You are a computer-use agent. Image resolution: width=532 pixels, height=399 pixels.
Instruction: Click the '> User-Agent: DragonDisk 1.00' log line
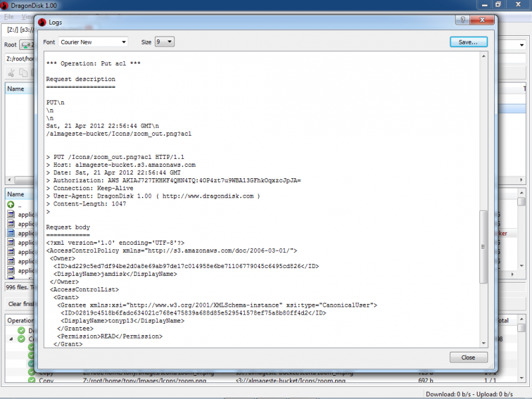(x=154, y=196)
